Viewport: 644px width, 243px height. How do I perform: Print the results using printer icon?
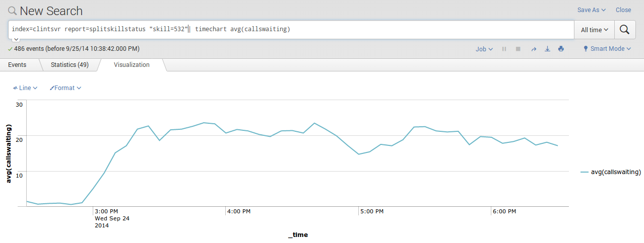click(x=561, y=49)
